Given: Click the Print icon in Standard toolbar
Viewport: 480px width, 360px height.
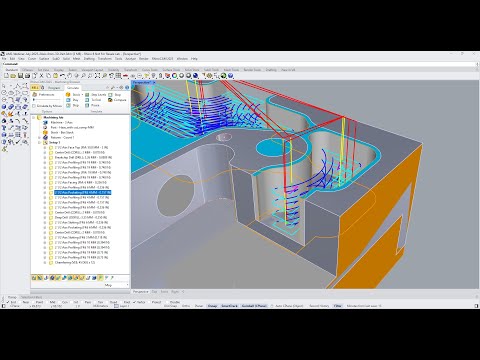Looking at the screenshot, I should (27, 76).
